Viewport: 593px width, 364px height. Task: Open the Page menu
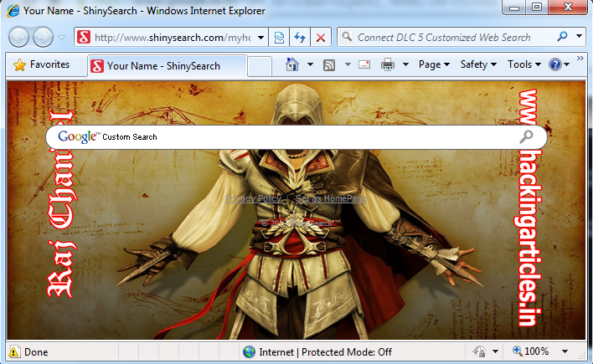[434, 64]
